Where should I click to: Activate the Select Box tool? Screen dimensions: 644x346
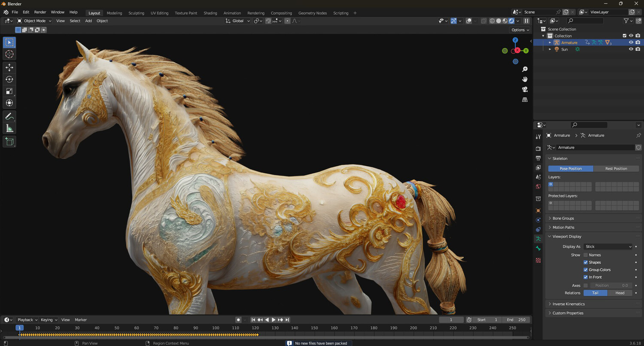point(9,42)
